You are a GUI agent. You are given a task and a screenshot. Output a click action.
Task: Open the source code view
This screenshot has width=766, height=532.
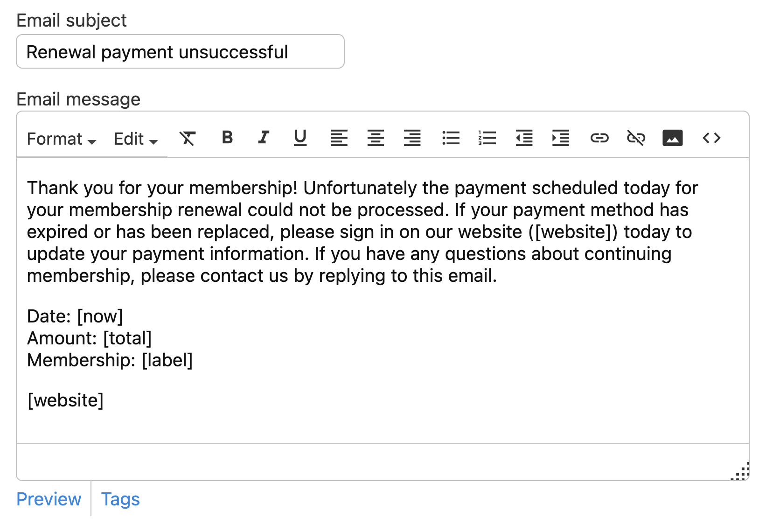711,138
